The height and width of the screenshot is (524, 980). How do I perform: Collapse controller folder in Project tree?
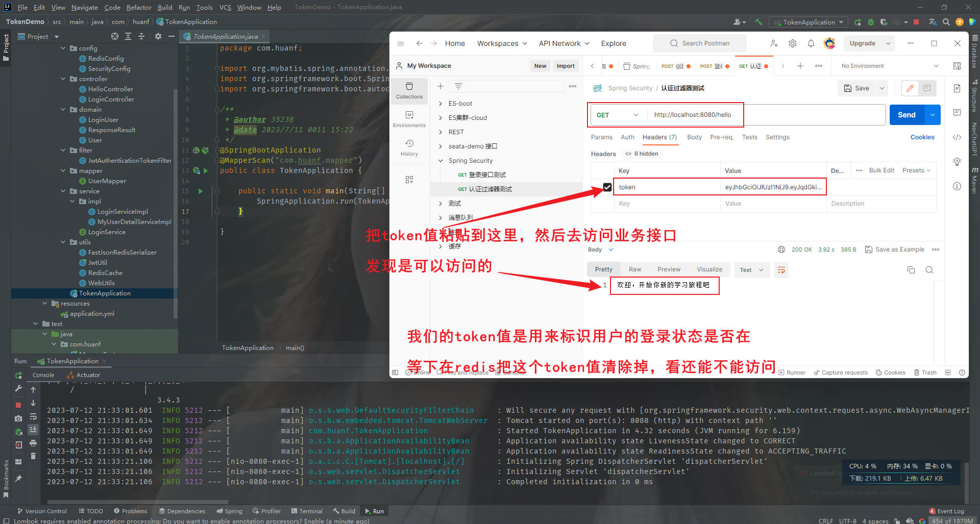point(63,79)
